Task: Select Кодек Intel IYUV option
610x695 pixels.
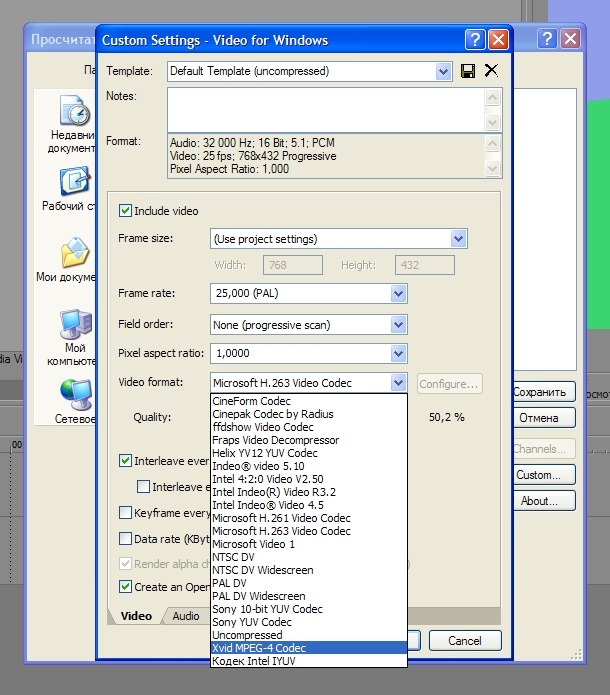Action: 309,661
